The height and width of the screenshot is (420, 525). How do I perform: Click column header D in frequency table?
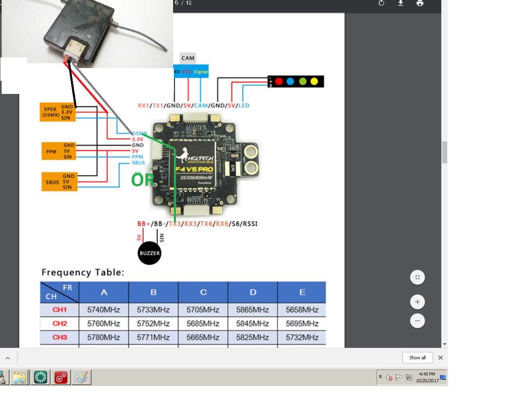tap(253, 292)
